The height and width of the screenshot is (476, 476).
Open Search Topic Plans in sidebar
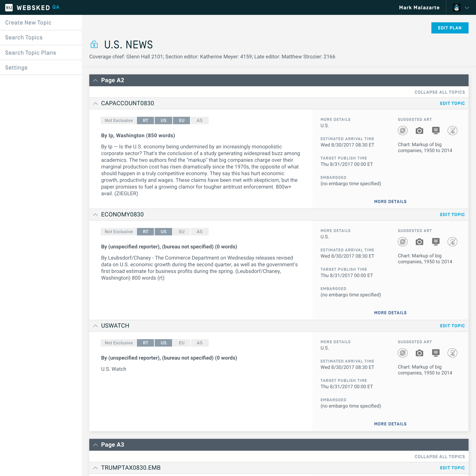pyautogui.click(x=30, y=53)
